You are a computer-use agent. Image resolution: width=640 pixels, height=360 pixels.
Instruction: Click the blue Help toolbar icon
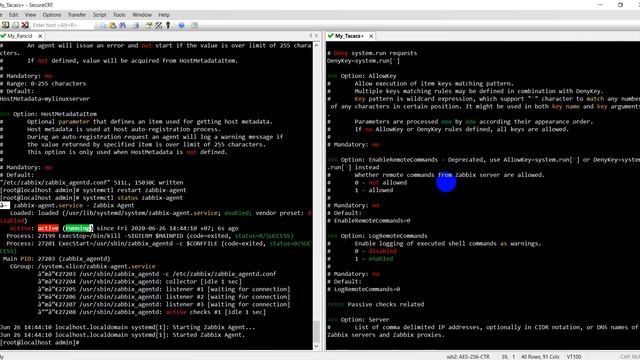tap(181, 25)
